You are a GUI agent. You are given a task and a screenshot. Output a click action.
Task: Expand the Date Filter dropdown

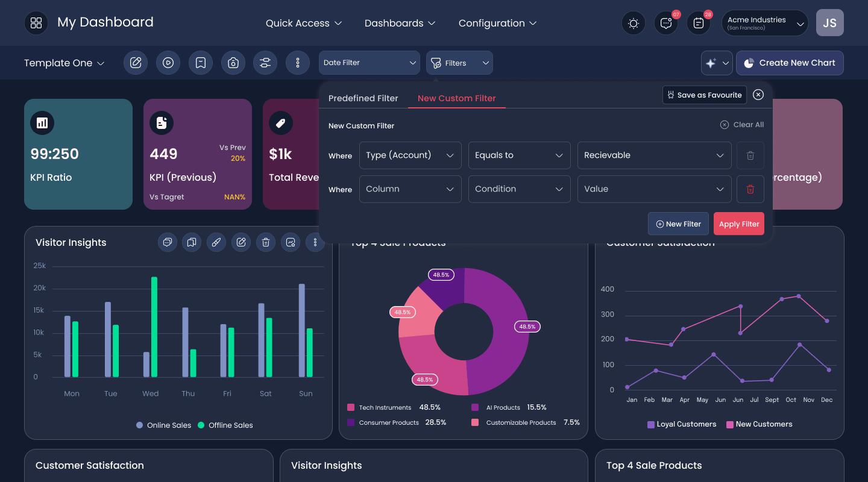coord(370,63)
